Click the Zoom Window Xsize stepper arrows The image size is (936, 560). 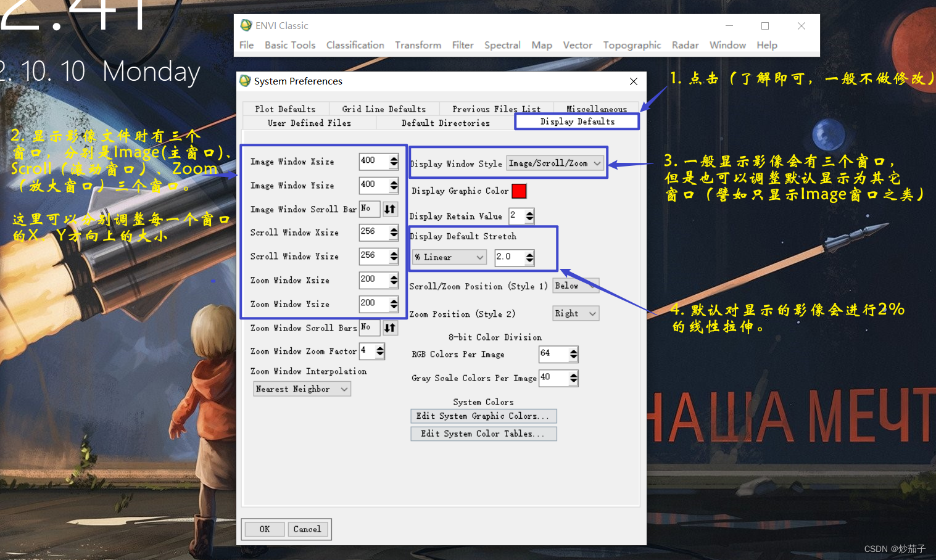click(x=394, y=280)
